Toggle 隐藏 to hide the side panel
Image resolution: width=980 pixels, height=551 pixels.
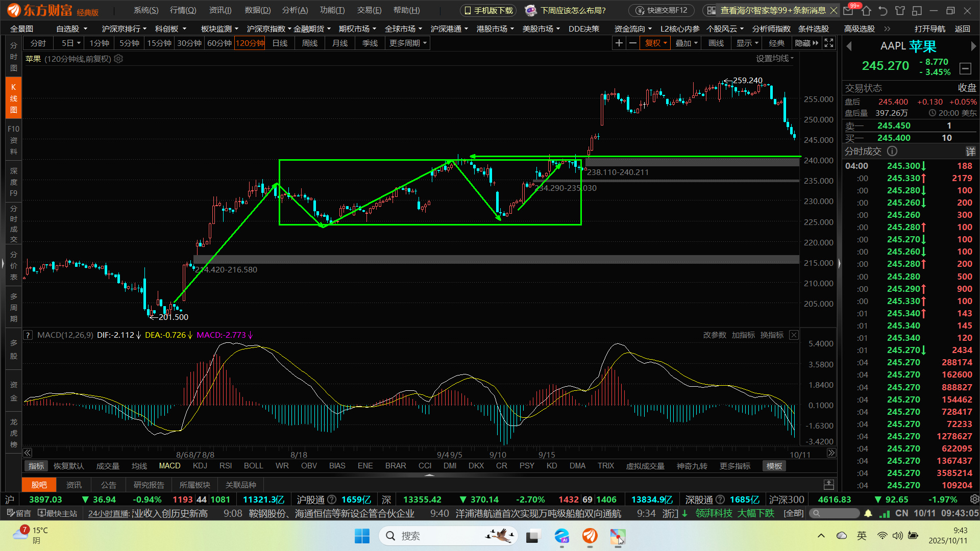point(806,43)
